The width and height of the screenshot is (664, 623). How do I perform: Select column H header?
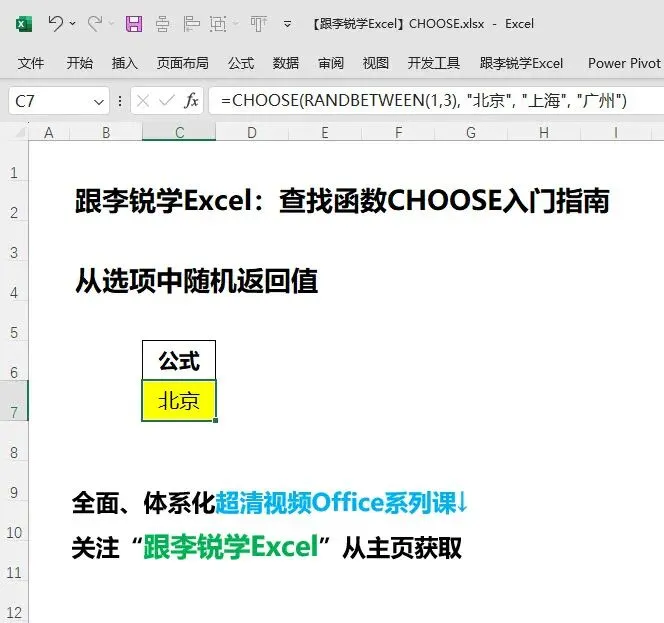(544, 133)
